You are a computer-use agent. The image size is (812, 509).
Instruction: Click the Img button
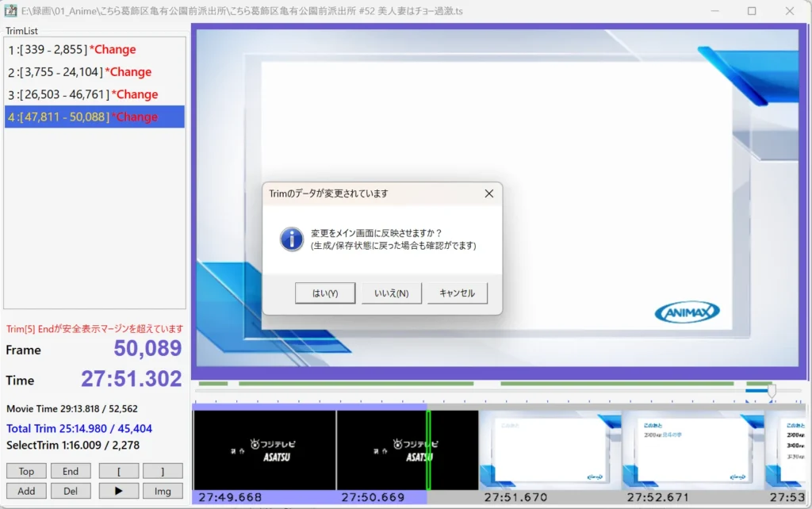163,491
